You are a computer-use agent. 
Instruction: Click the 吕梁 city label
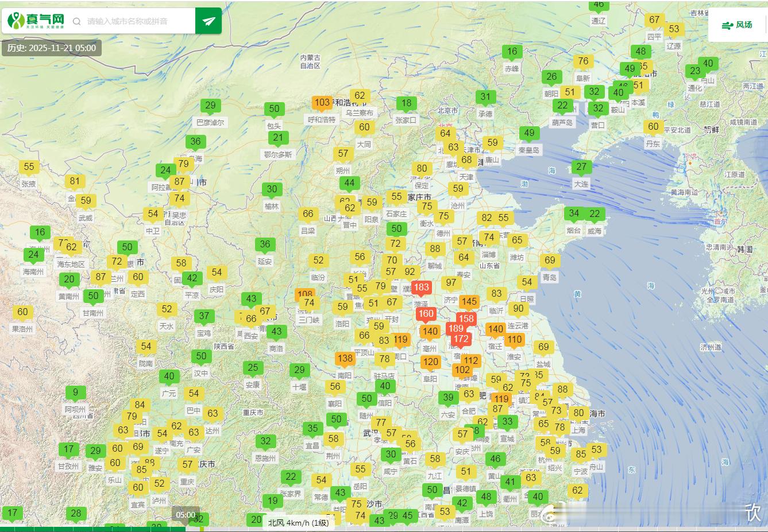click(x=308, y=231)
